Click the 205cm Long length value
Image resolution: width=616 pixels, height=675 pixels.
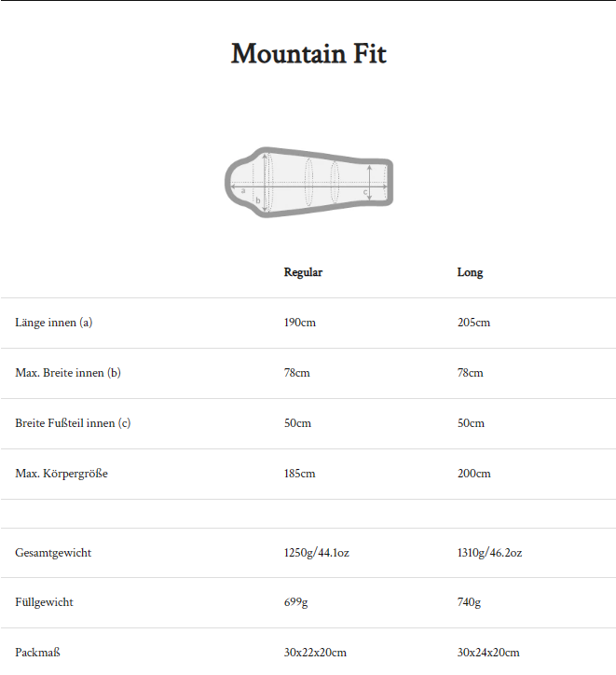(x=473, y=323)
